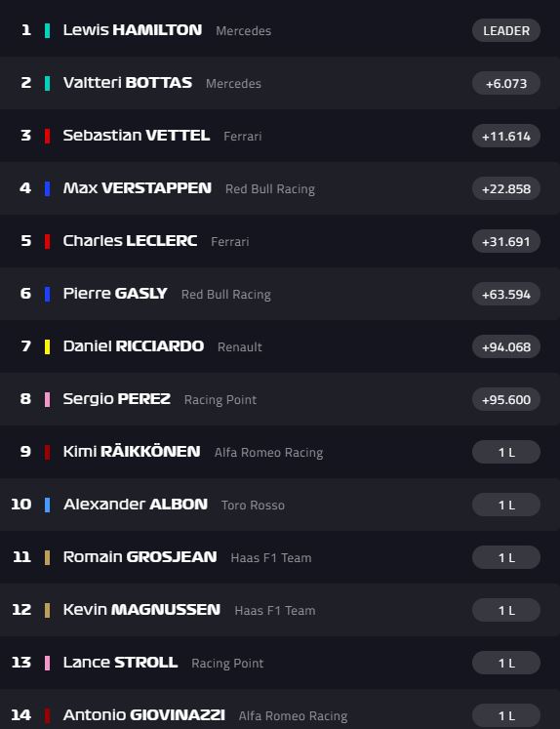
Task: Click the 1 L badge for Magnussen
Action: tap(506, 610)
